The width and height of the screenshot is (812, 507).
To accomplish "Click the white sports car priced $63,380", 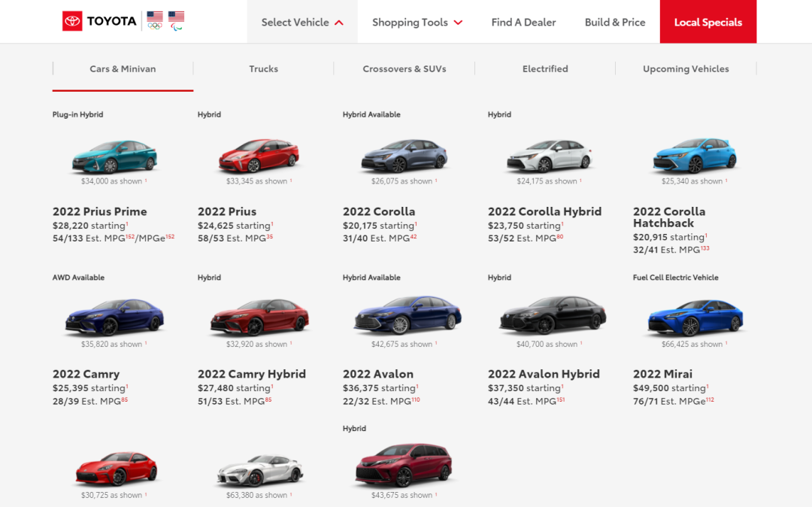I will [x=260, y=469].
